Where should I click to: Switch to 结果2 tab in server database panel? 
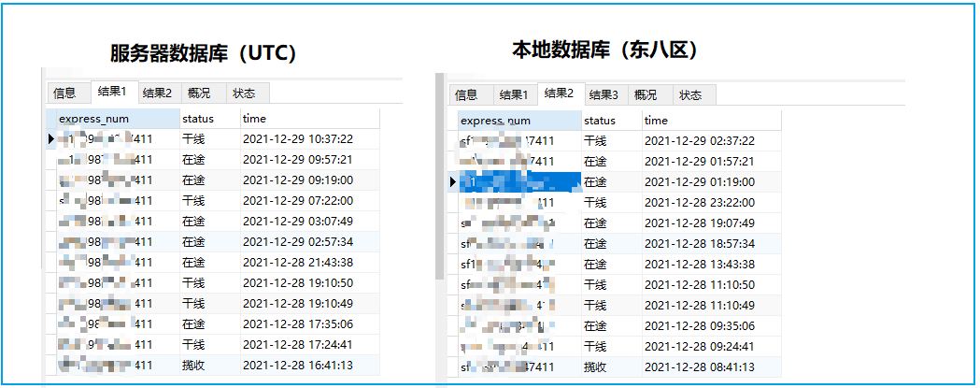158,93
